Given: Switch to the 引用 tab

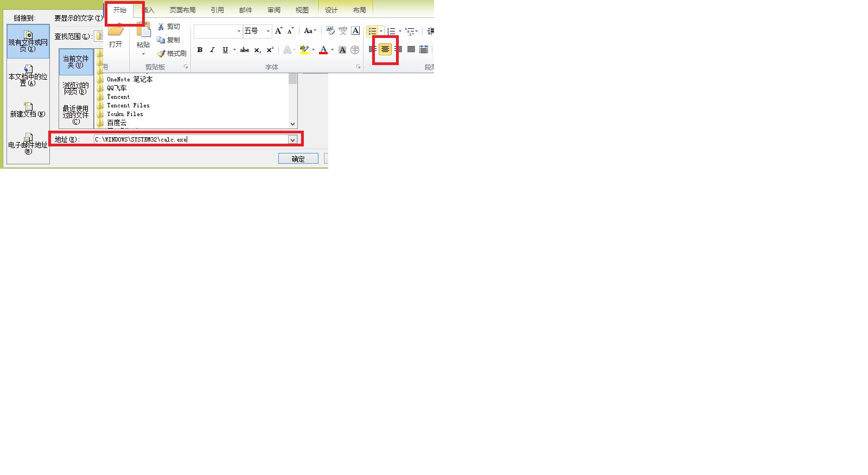Looking at the screenshot, I should pyautogui.click(x=218, y=10).
